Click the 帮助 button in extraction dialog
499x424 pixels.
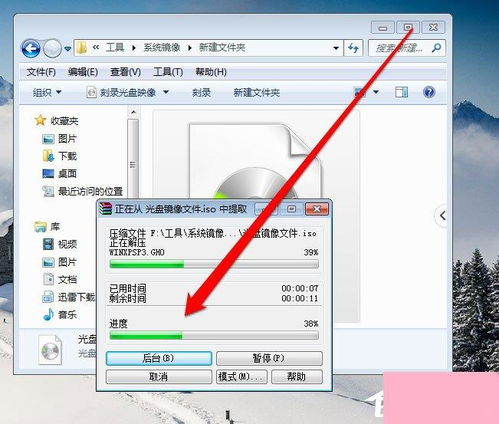297,377
